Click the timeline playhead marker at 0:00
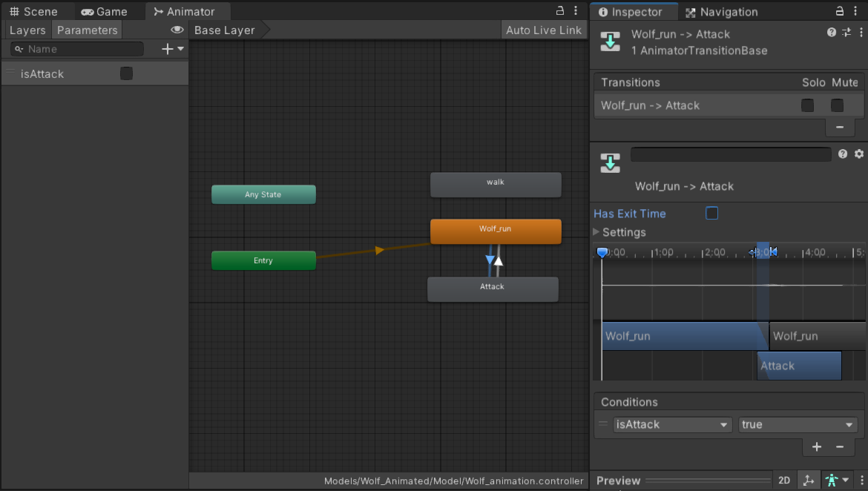Screen dimensions: 868x491 coord(602,253)
